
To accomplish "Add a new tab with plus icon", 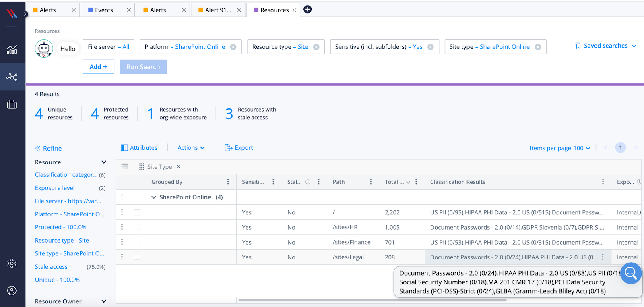I will (308, 10).
